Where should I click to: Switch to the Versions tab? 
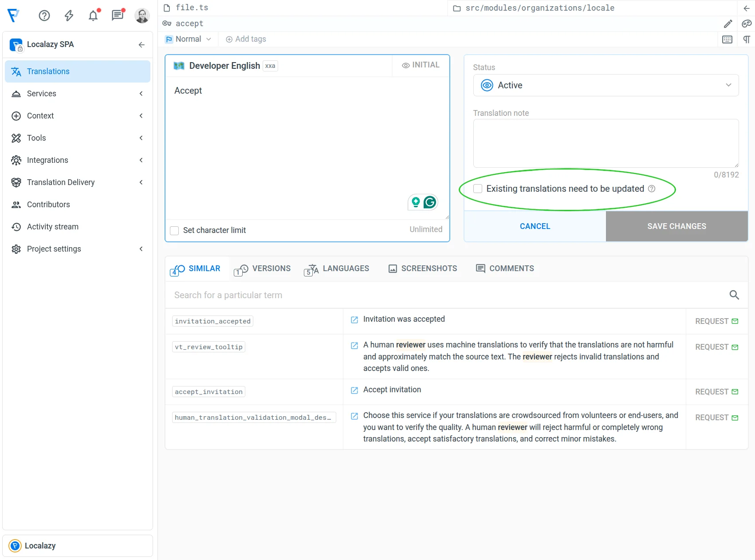coord(263,269)
